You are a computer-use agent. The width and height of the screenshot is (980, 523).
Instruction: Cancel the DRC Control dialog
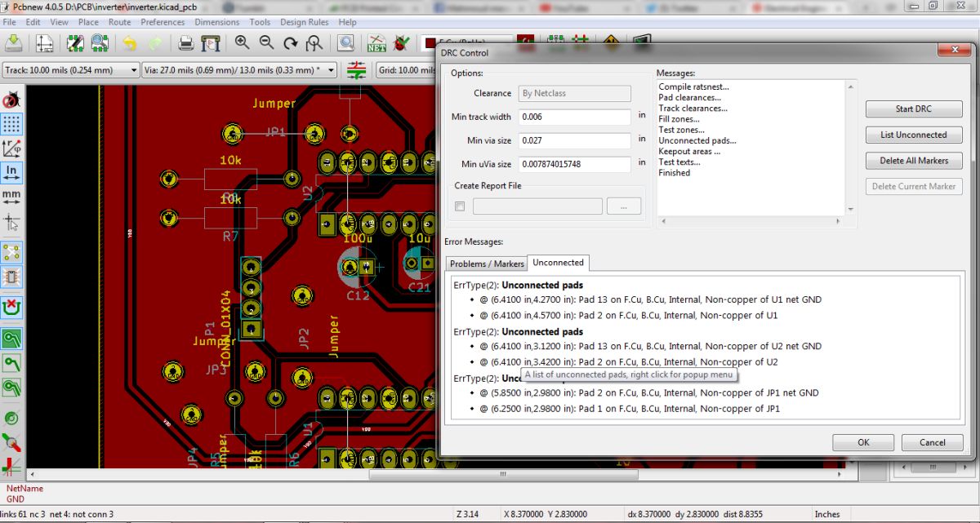tap(932, 442)
